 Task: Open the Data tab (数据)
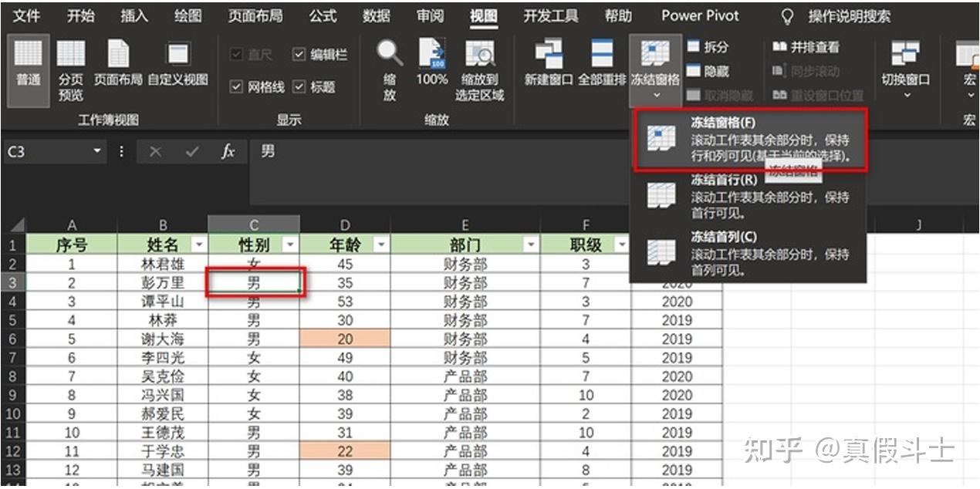point(376,15)
